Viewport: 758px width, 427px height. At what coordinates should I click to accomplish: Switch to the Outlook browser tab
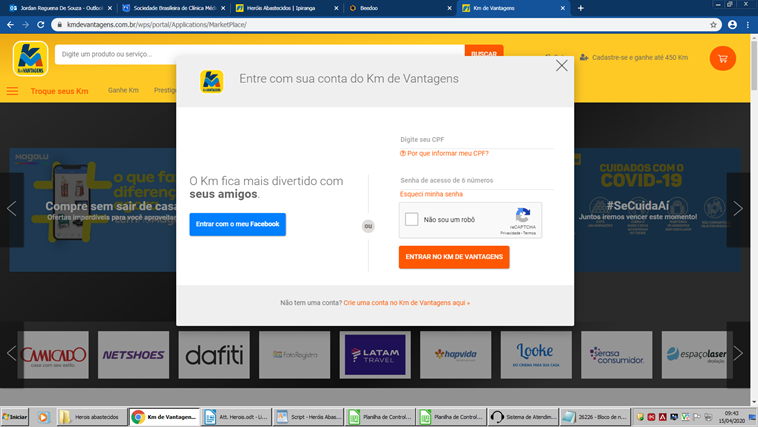(x=58, y=8)
